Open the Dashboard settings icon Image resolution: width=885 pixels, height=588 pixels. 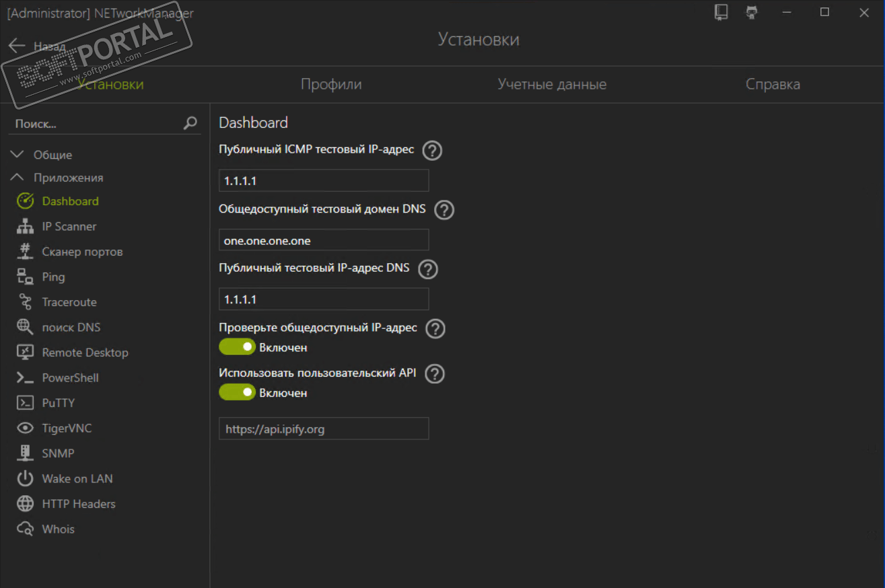(x=25, y=201)
